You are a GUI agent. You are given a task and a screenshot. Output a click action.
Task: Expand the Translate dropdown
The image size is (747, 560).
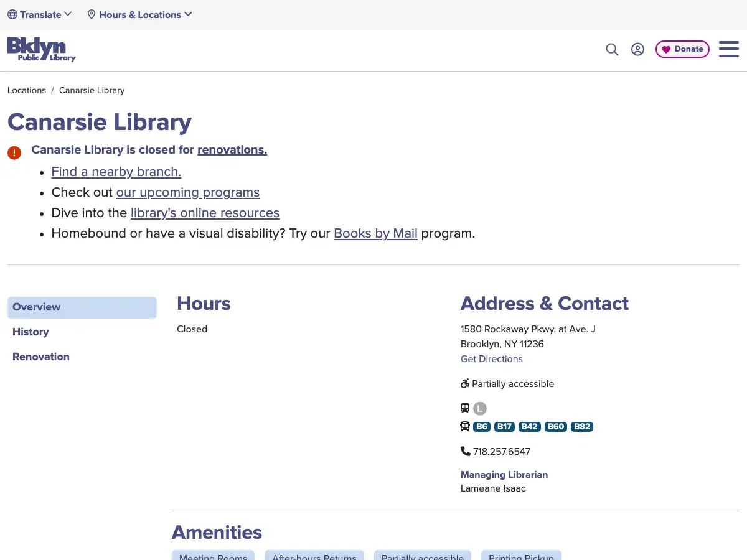(x=40, y=14)
